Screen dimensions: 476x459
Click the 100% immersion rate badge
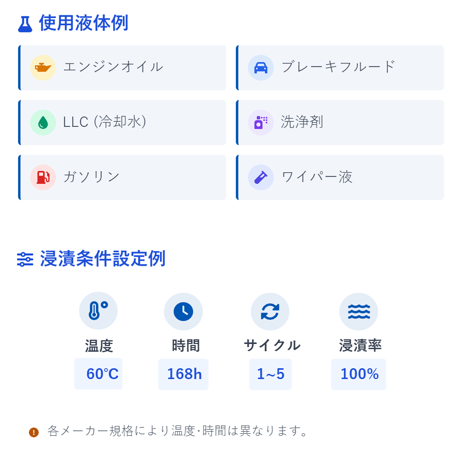(358, 374)
